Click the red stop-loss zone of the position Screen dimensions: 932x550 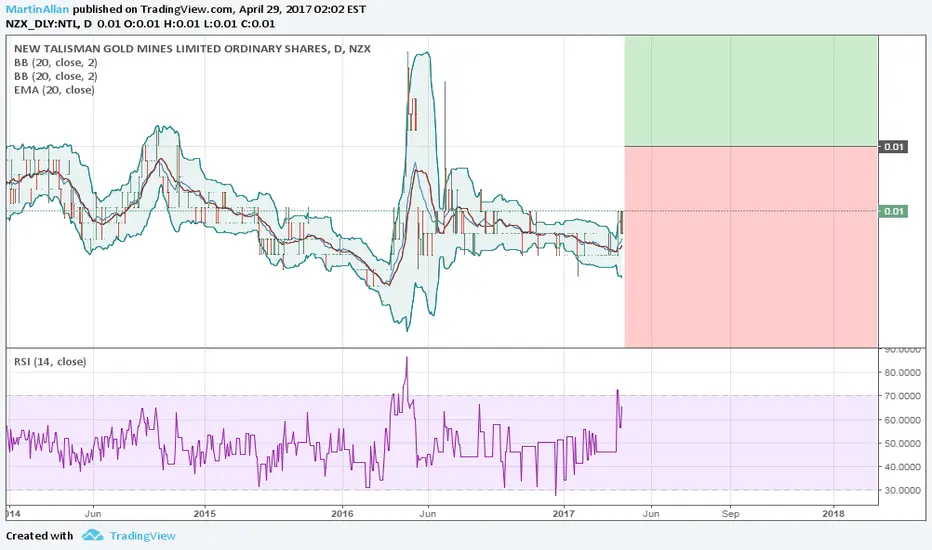751,247
